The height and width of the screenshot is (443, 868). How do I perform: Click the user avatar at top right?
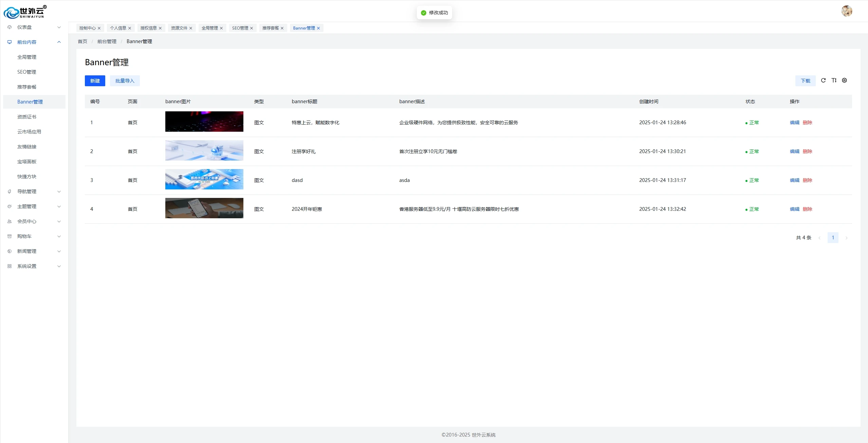(x=847, y=11)
